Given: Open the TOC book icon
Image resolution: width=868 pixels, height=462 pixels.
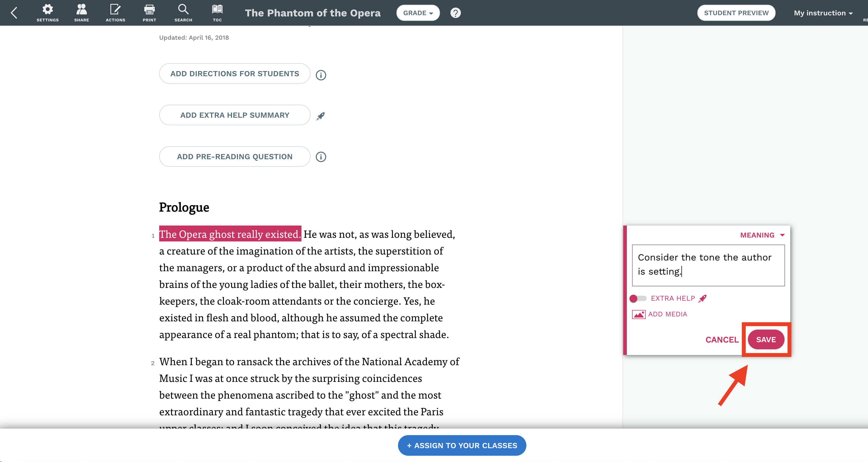Looking at the screenshot, I should (x=217, y=13).
